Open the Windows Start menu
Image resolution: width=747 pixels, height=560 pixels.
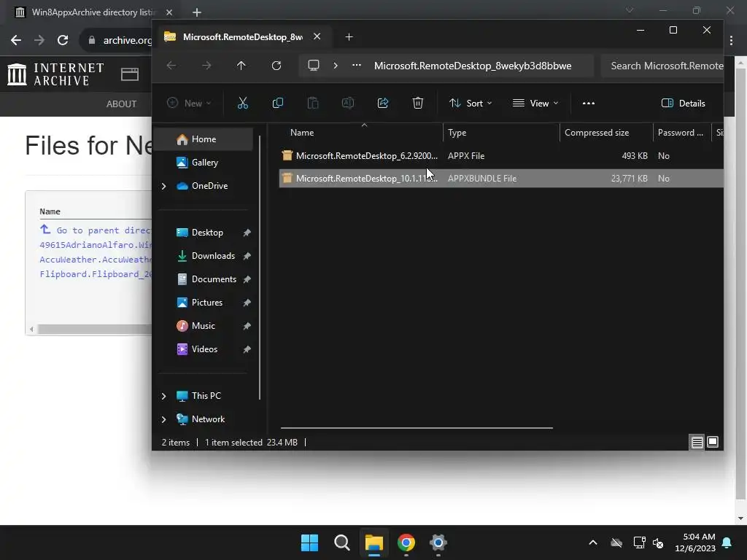click(x=309, y=542)
